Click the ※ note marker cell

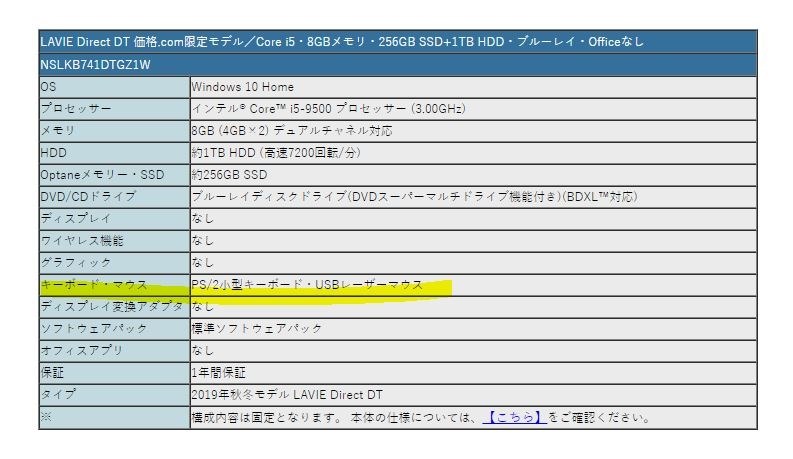click(x=114, y=418)
